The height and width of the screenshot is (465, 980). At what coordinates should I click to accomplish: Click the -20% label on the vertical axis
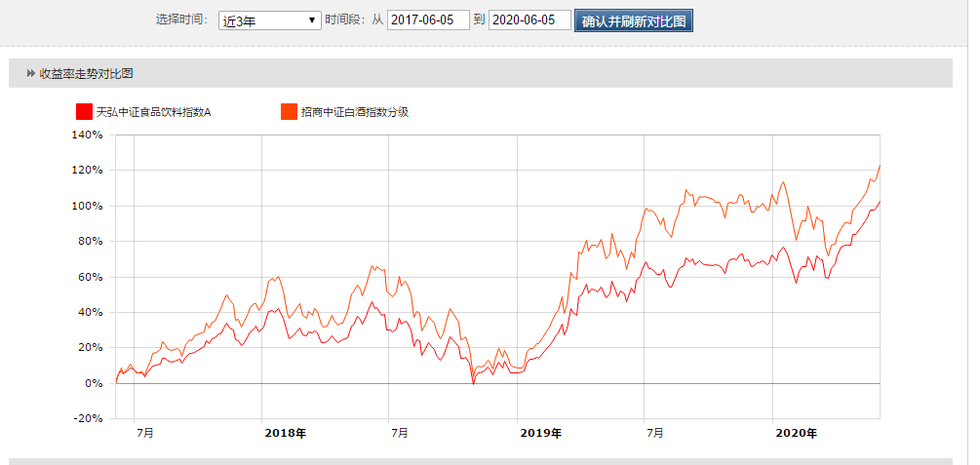coord(87,418)
